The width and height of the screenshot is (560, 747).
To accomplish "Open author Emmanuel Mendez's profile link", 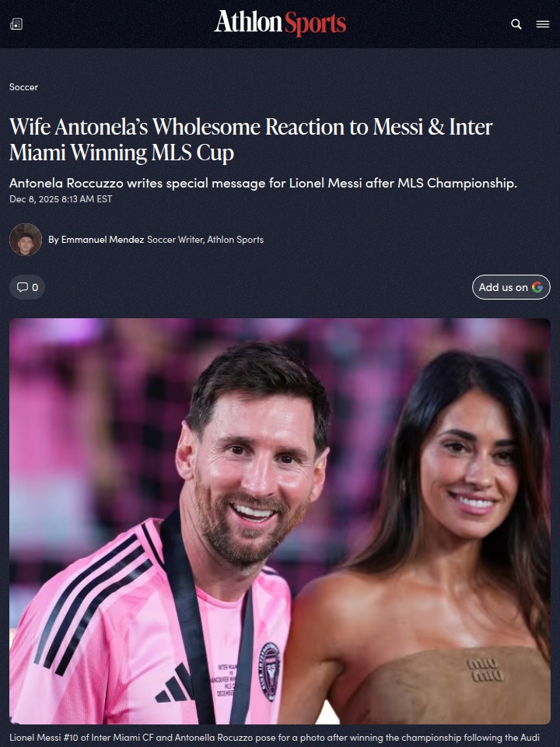I will (x=103, y=240).
